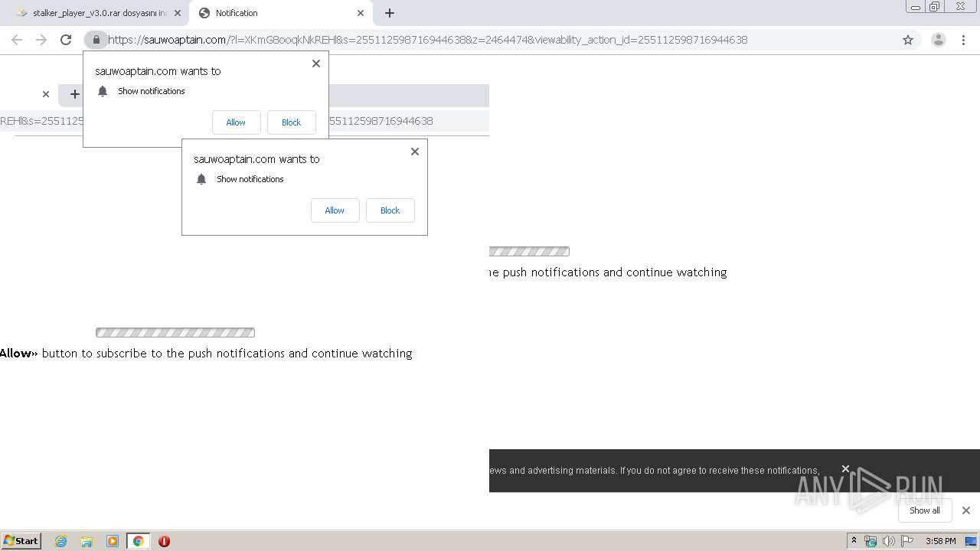The height and width of the screenshot is (551, 980).
Task: Click the Show Desktop button
Action: click(x=972, y=541)
